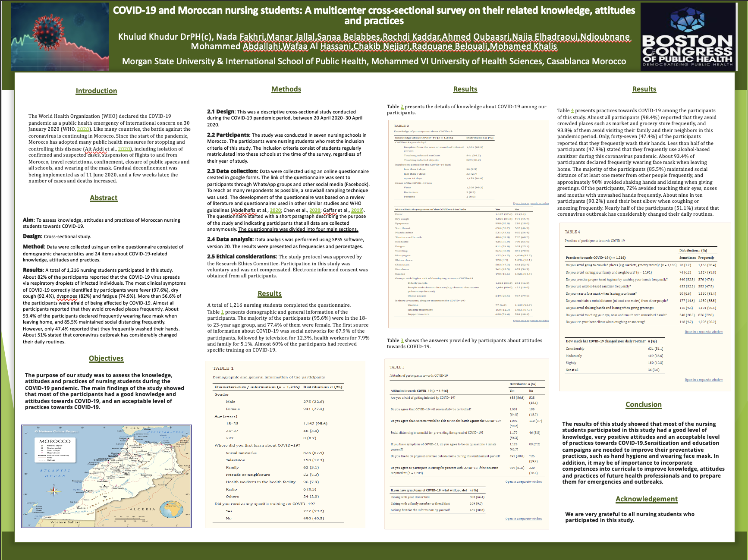
Task: Select the Abstract heading
Action: [104, 198]
